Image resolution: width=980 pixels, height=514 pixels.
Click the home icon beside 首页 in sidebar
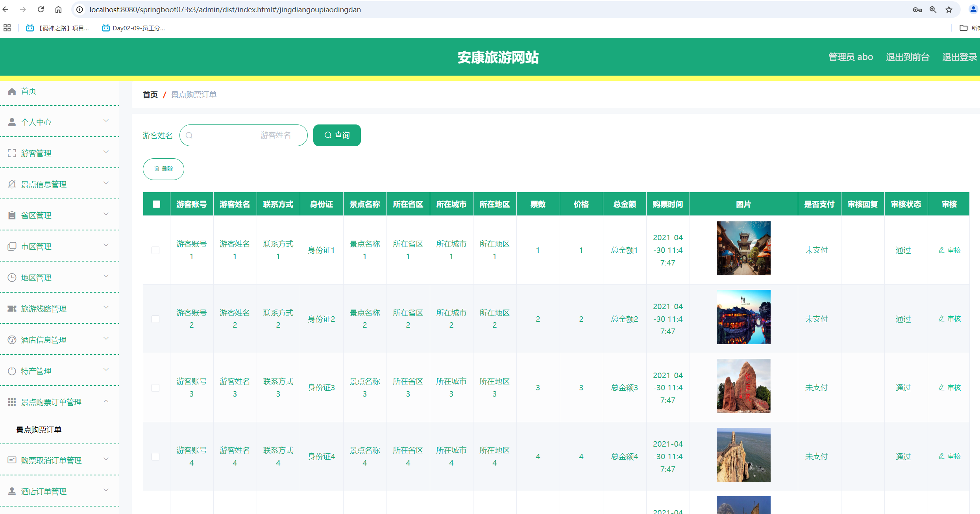[x=12, y=91]
